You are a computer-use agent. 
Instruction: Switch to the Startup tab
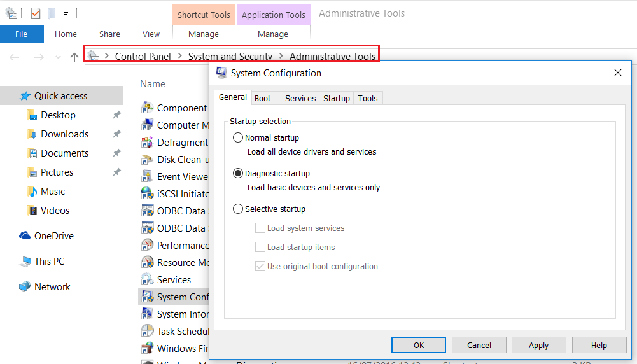[337, 98]
